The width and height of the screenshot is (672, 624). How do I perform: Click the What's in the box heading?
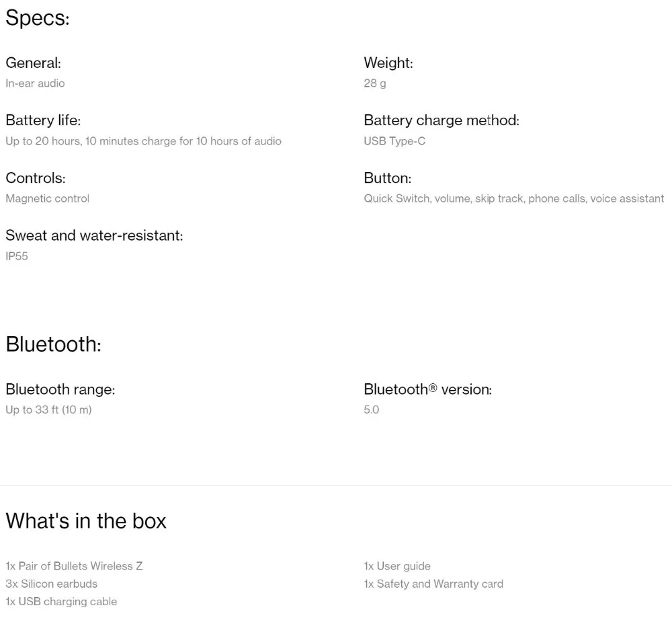(x=86, y=520)
